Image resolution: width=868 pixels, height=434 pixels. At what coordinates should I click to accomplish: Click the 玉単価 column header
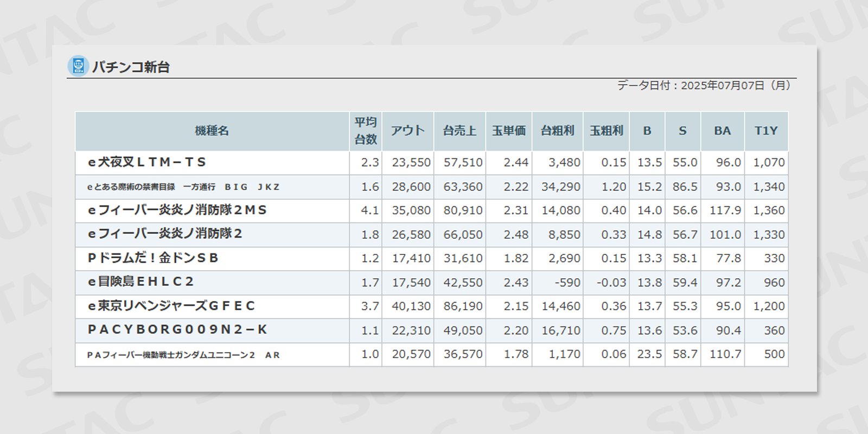coord(509,131)
